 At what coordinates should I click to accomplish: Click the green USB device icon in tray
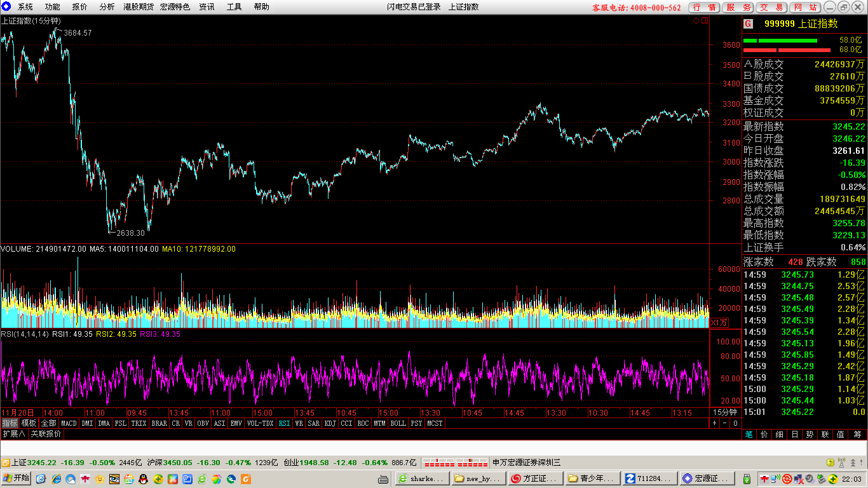747,479
